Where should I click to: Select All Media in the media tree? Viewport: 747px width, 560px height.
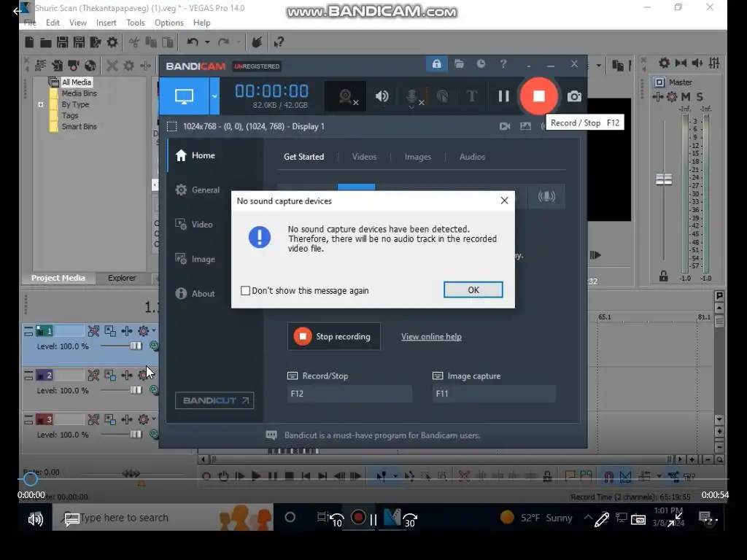click(76, 82)
